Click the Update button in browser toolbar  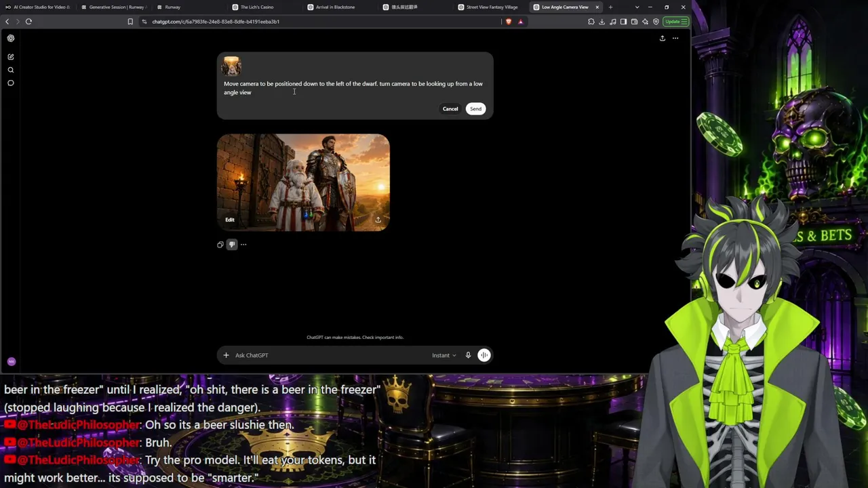coord(676,22)
